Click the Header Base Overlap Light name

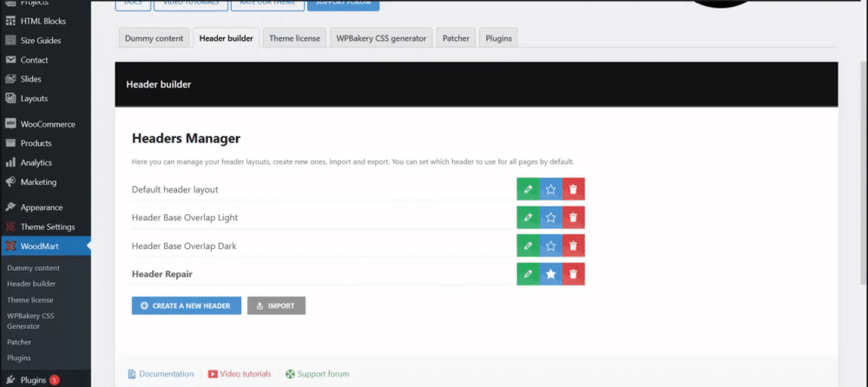coord(185,218)
